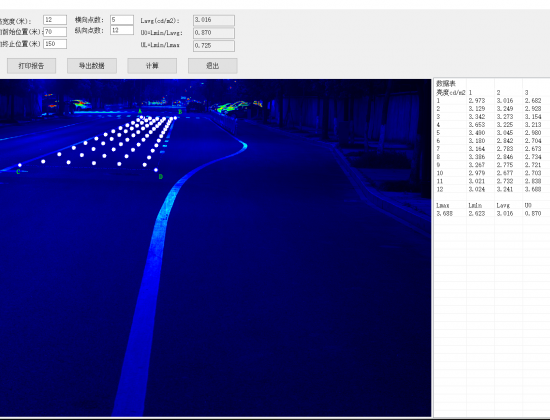
Task: Select table cell 2.775 in row 9
Action: point(505,165)
